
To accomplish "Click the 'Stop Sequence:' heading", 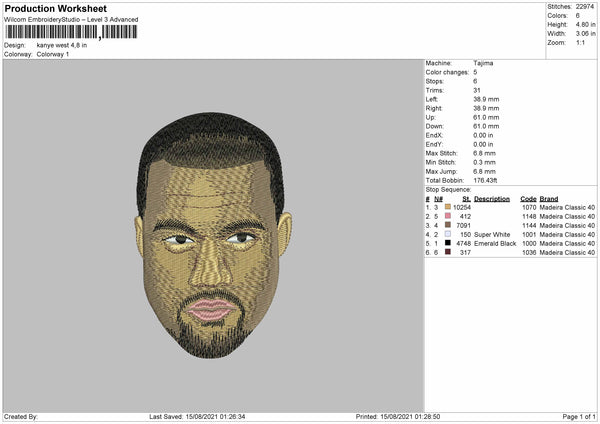I will point(448,190).
